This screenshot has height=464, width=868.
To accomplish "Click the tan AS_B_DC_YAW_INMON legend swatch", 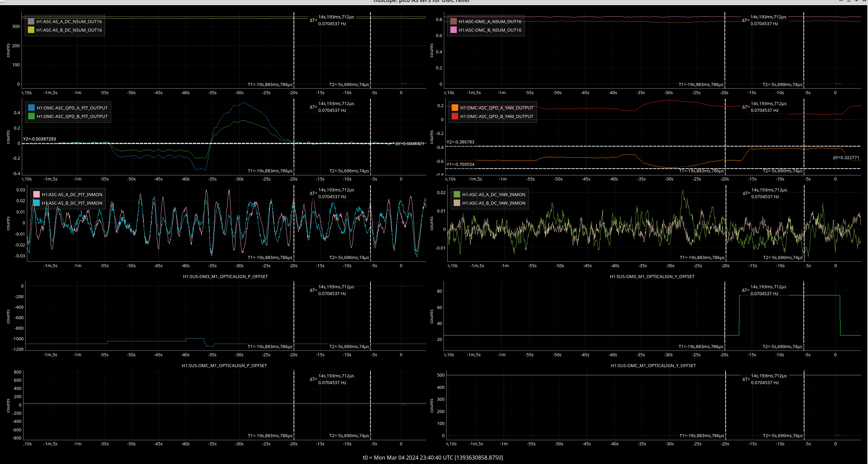I will [x=457, y=203].
